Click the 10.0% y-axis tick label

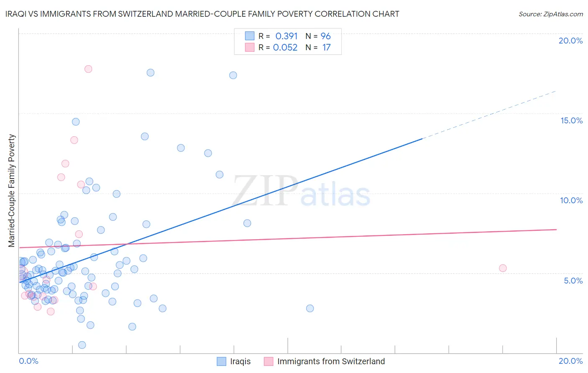(571, 200)
